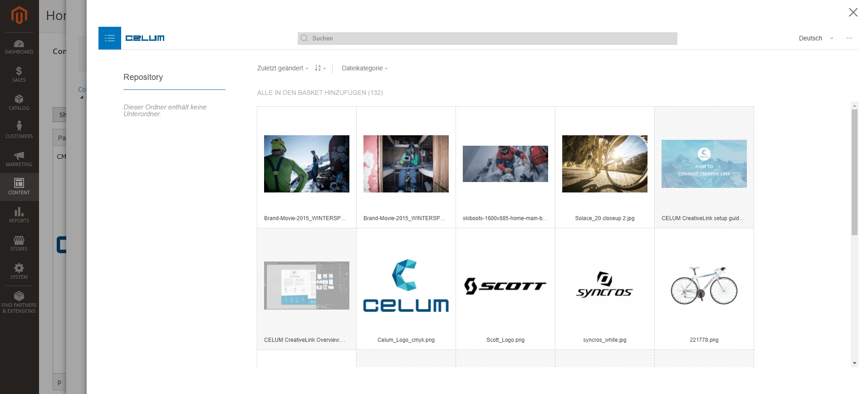The image size is (868, 394).
Task: Click the three-dots more options icon
Action: (849, 38)
